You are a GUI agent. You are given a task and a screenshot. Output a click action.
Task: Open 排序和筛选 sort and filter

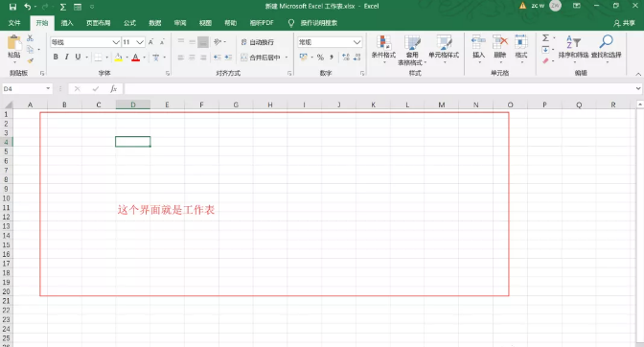573,49
